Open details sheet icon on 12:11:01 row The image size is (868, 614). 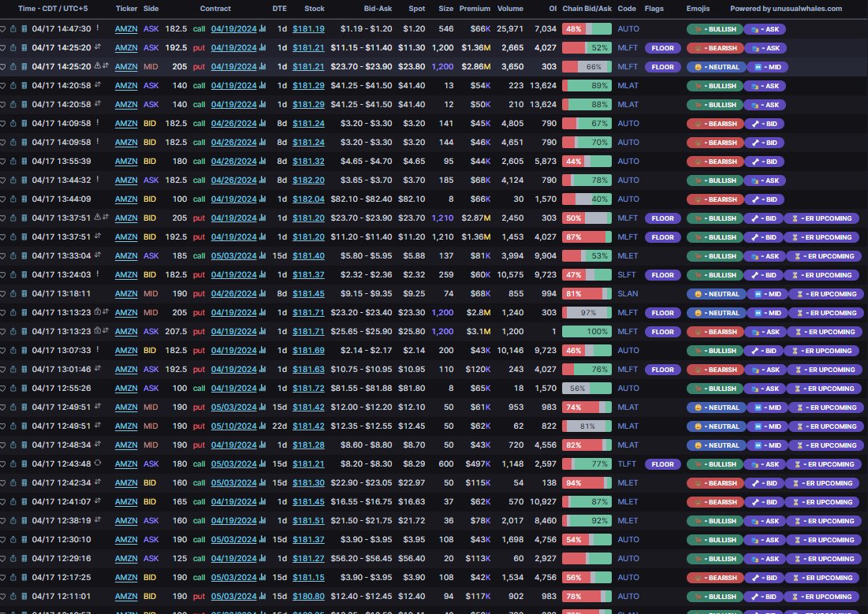click(24, 597)
